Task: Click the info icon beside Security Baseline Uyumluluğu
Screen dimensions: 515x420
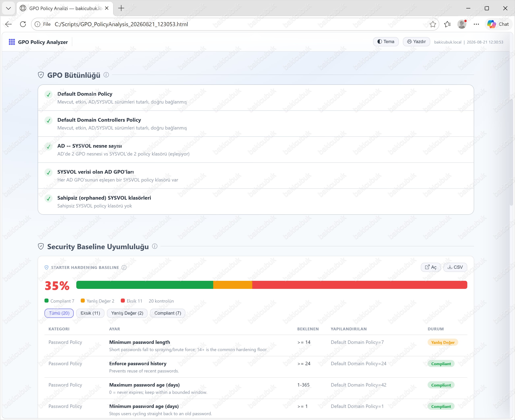Action: 155,246
